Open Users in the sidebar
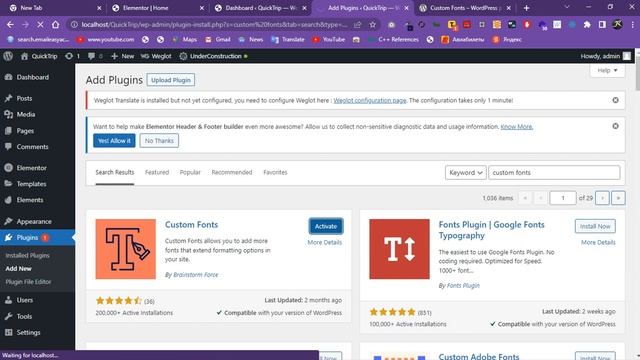The image size is (640, 360). [24, 300]
